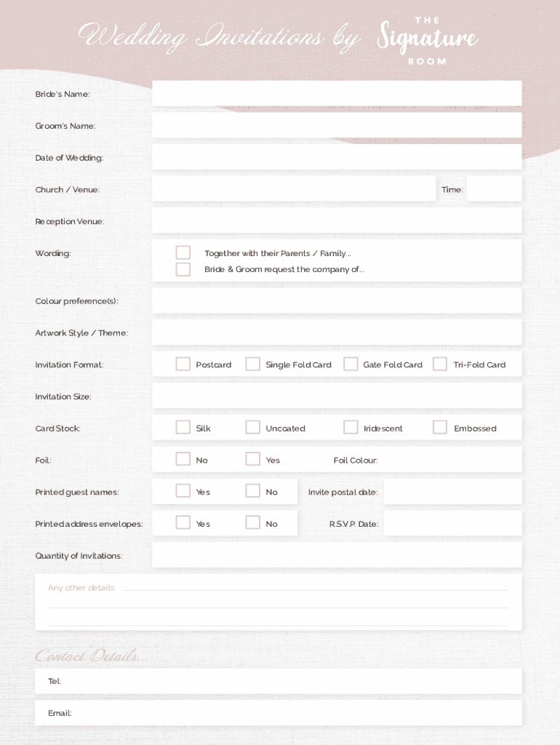The width and height of the screenshot is (560, 745).
Task: Select the R.S.V.P. Date field
Action: coord(452,523)
